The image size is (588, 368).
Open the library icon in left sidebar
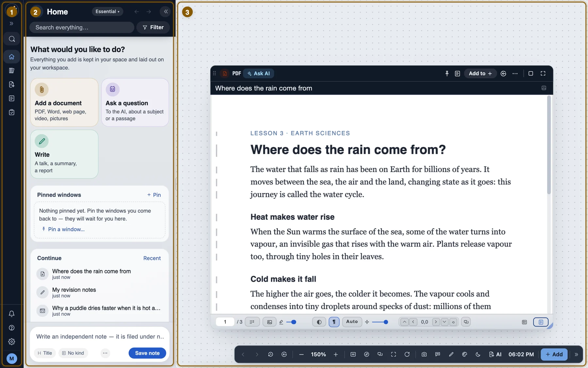tap(12, 71)
